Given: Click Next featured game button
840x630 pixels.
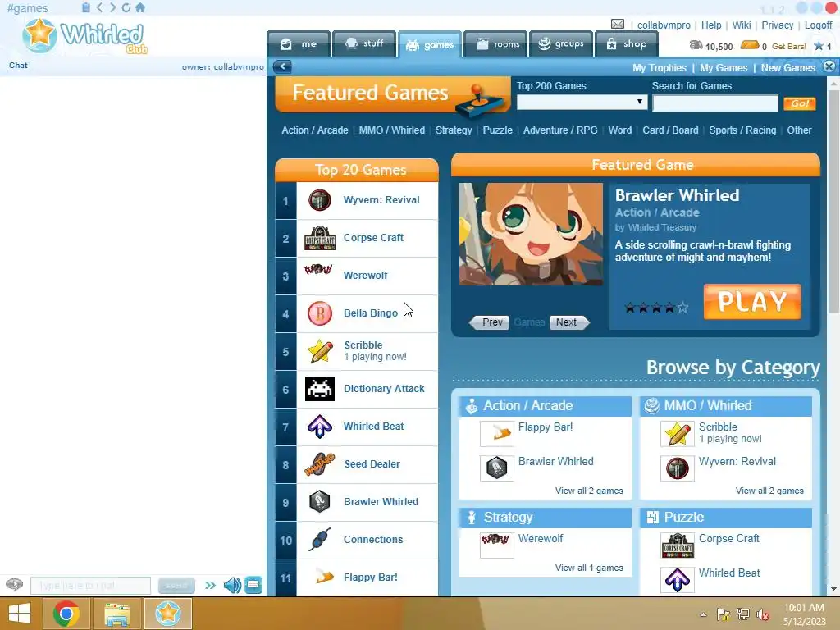Looking at the screenshot, I should coord(569,322).
